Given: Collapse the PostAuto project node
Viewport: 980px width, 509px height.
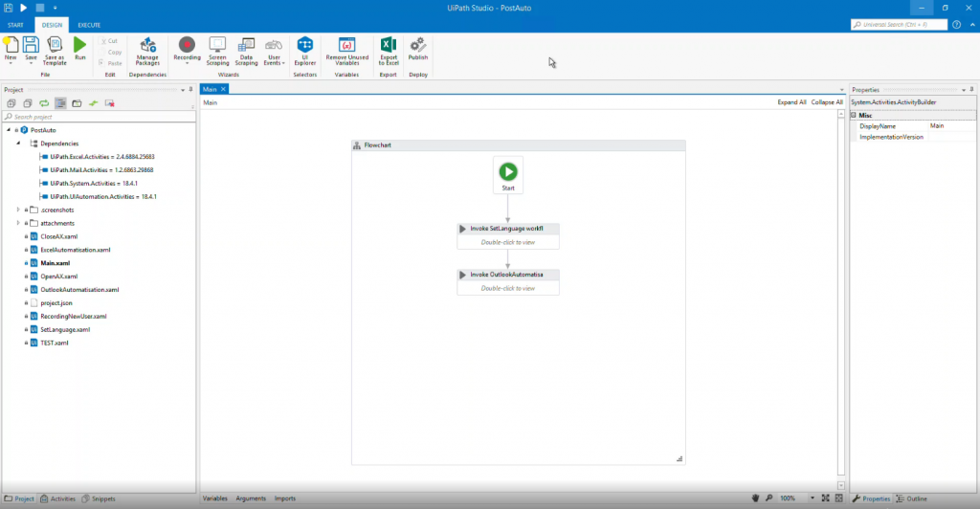Looking at the screenshot, I should (x=9, y=130).
